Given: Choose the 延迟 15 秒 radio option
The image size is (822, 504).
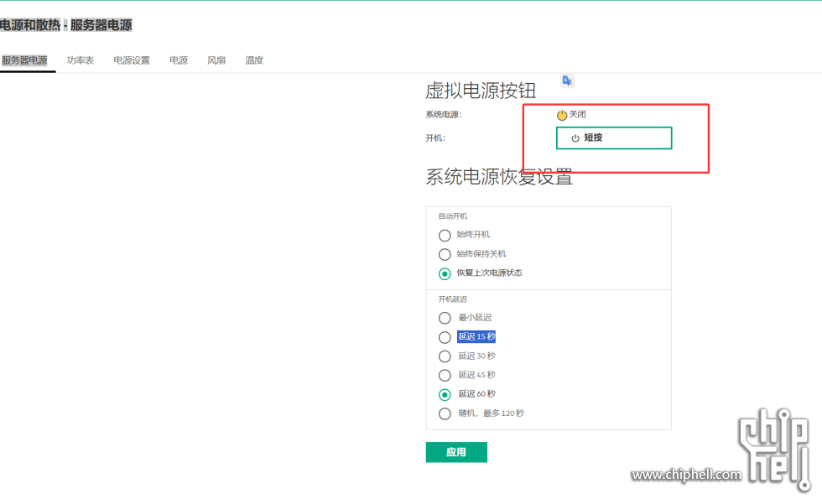Looking at the screenshot, I should (445, 337).
